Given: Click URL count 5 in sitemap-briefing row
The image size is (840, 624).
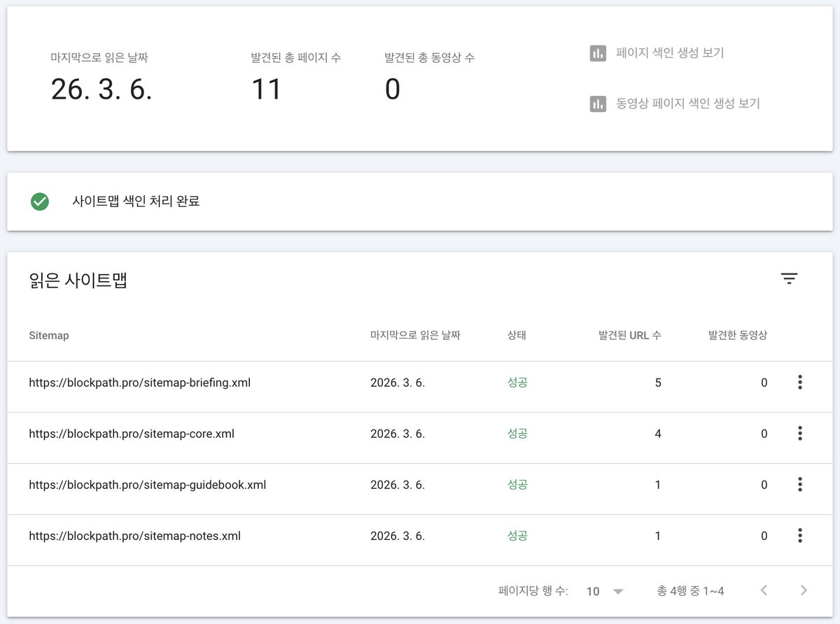Looking at the screenshot, I should click(658, 383).
